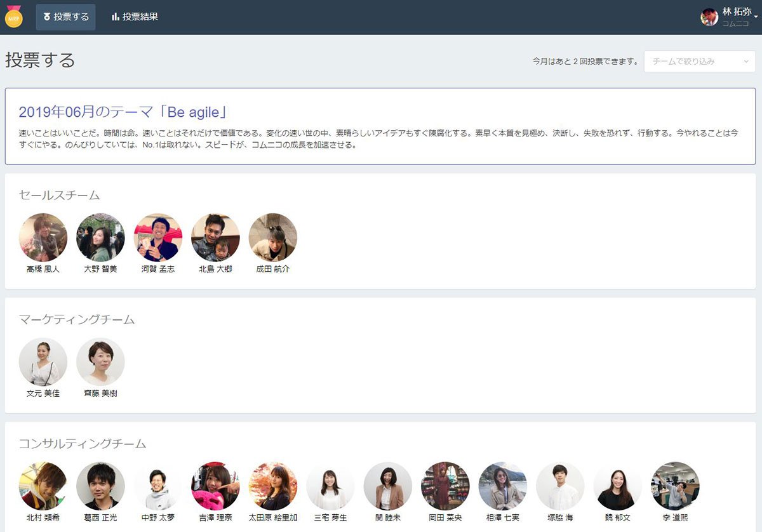This screenshot has width=762, height=532.
Task: Choose 李 道熙's avatar
Action: click(x=675, y=486)
